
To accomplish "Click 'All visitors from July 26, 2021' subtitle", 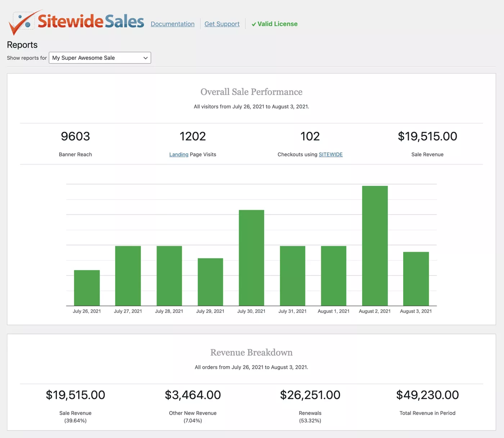I will (251, 107).
